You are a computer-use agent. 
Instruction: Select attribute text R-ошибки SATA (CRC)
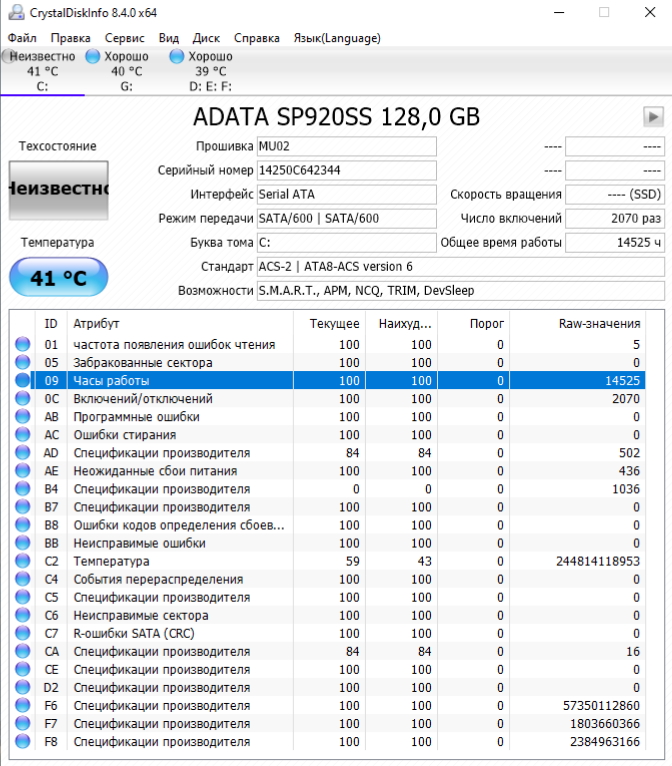pyautogui.click(x=134, y=634)
